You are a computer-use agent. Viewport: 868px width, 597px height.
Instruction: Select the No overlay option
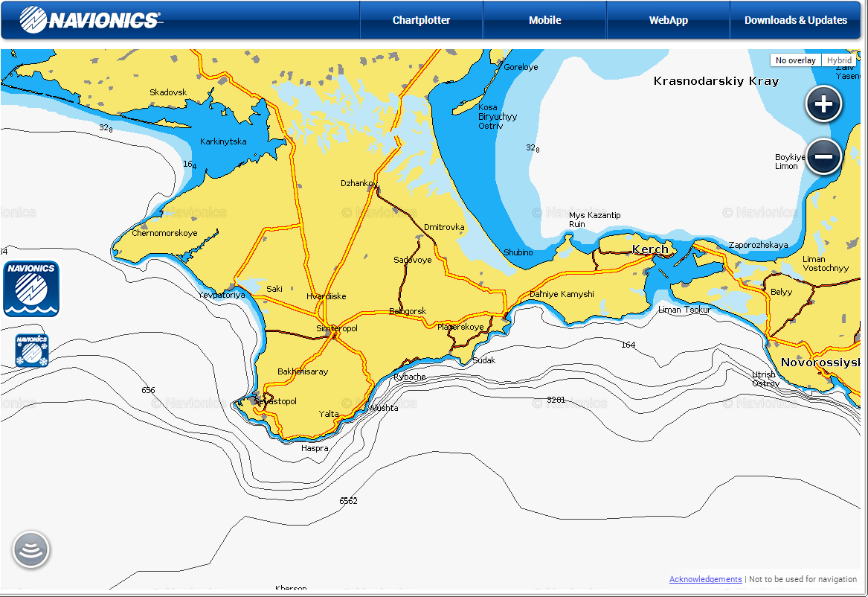796,60
